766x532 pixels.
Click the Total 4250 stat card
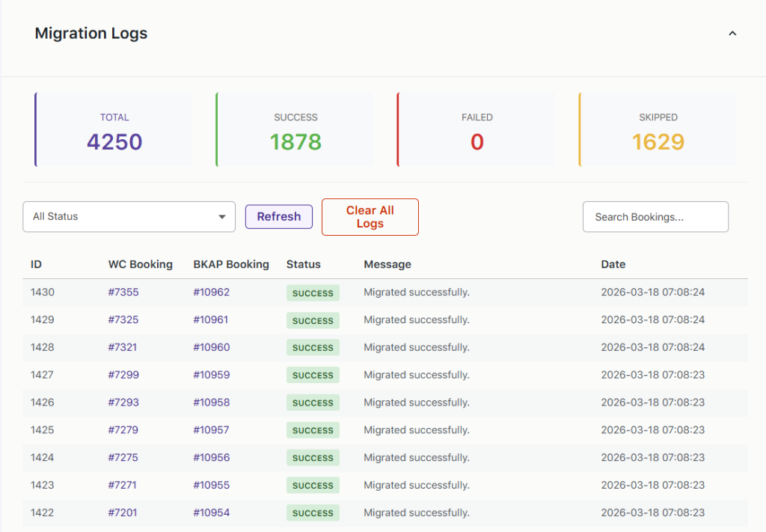point(114,130)
